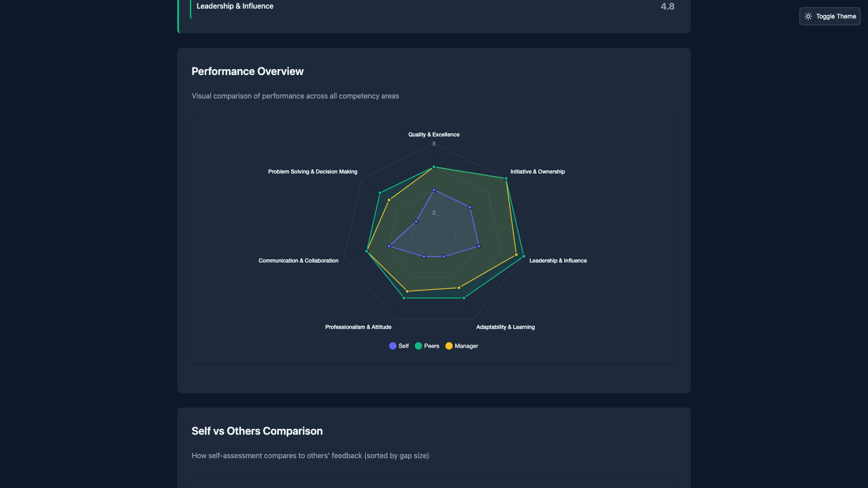This screenshot has width=868, height=488.
Task: Click the sun icon on Toggle Theme button
Action: (809, 16)
